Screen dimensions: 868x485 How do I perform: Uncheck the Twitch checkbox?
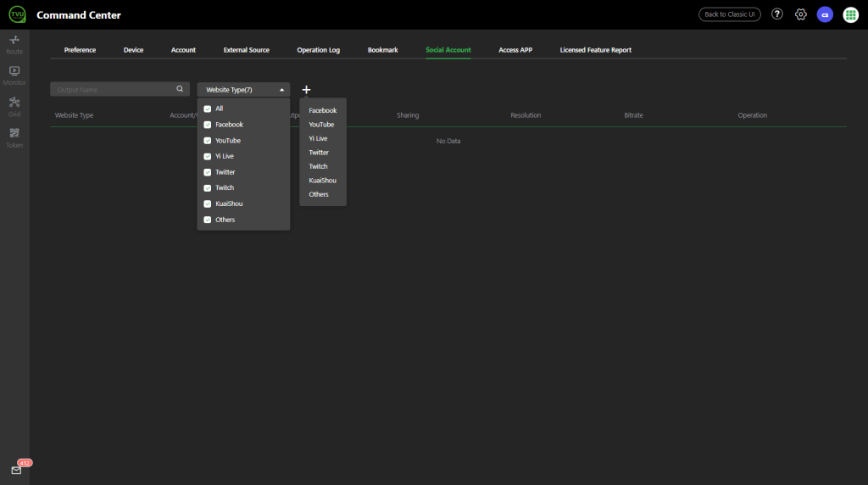(208, 187)
